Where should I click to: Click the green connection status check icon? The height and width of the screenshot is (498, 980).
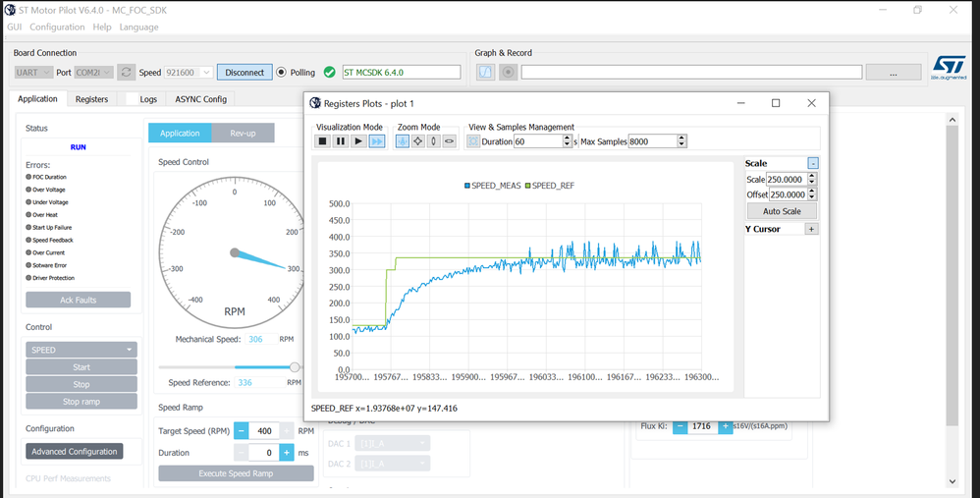(330, 73)
